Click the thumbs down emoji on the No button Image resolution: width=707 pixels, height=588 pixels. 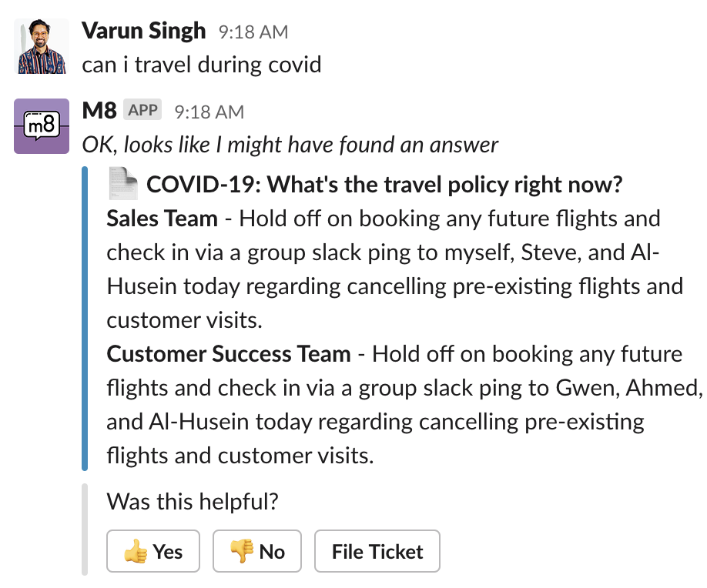[240, 551]
